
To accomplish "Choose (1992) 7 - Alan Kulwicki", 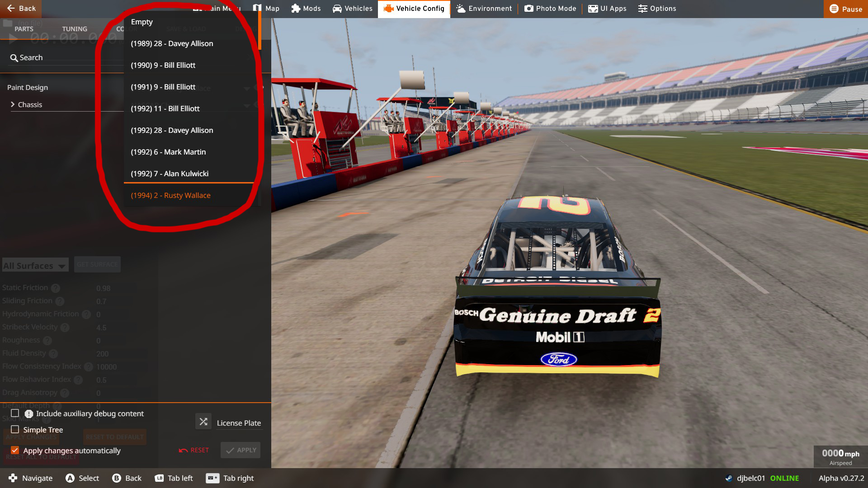I will pos(191,174).
